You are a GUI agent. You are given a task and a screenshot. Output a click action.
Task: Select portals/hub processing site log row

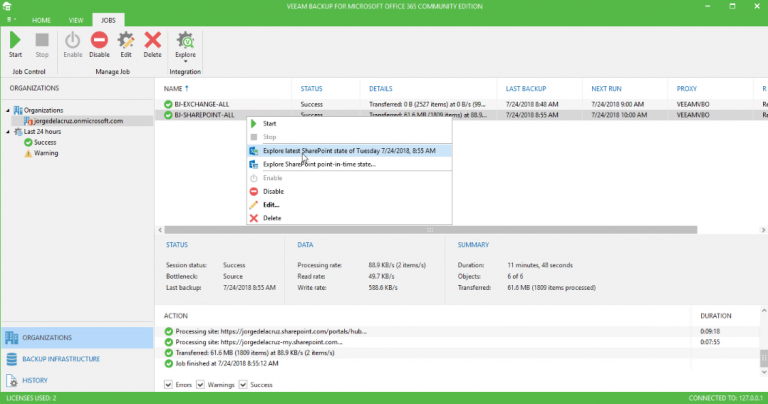click(457, 332)
